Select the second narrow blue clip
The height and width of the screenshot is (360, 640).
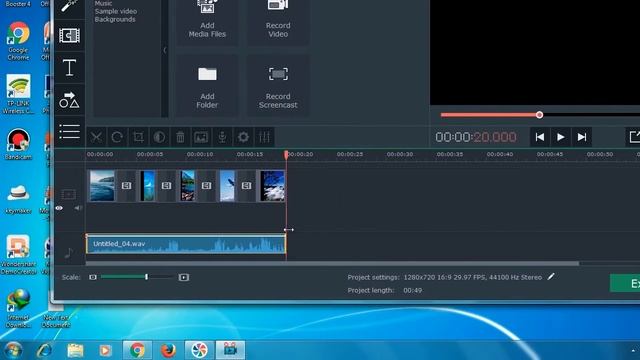click(147, 186)
